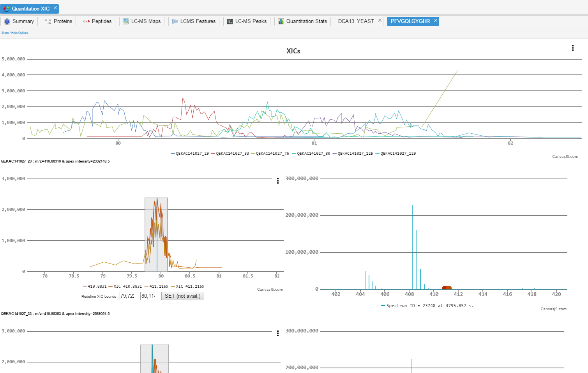588x373 pixels.
Task: Click the LCMS Features icon
Action: pyautogui.click(x=175, y=21)
